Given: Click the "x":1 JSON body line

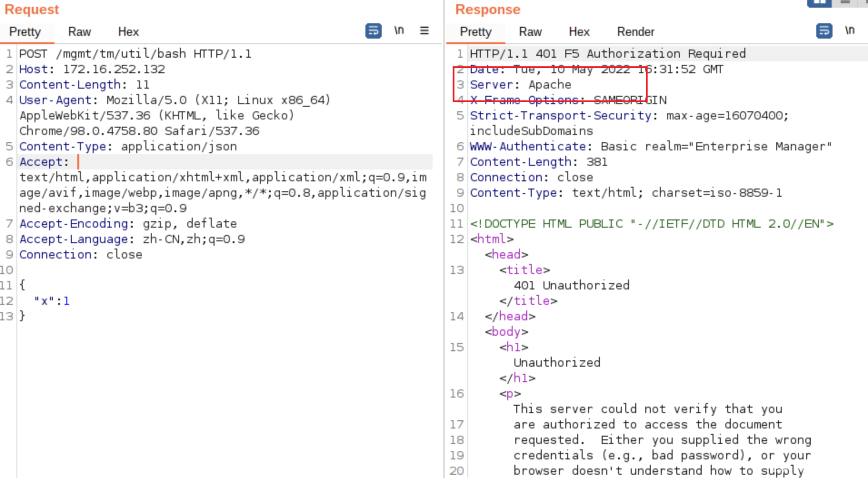Looking at the screenshot, I should pyautogui.click(x=52, y=301).
